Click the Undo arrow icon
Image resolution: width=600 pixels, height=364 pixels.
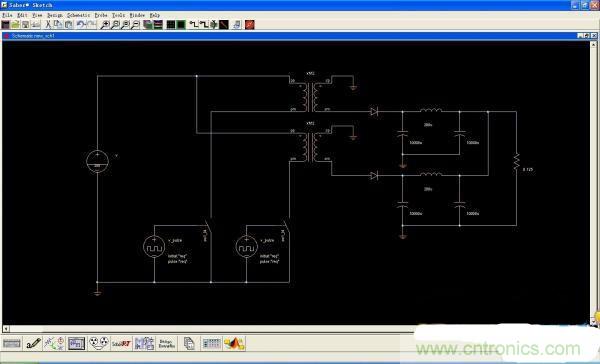pos(80,25)
